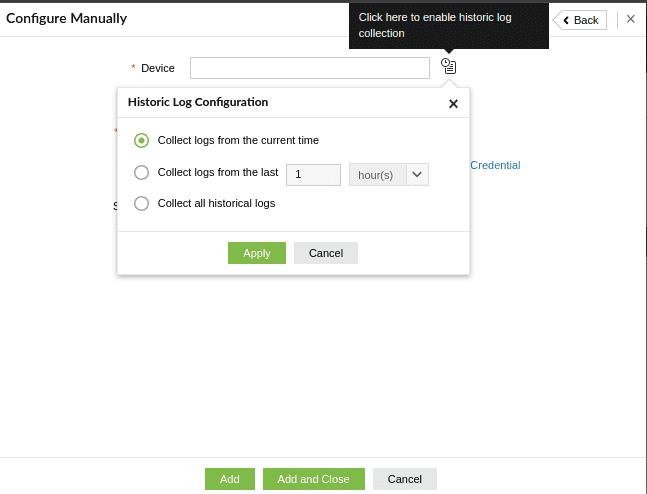Cancel the Historic Log Configuration popup
Viewport: 647px width, 494px height.
[x=326, y=253]
